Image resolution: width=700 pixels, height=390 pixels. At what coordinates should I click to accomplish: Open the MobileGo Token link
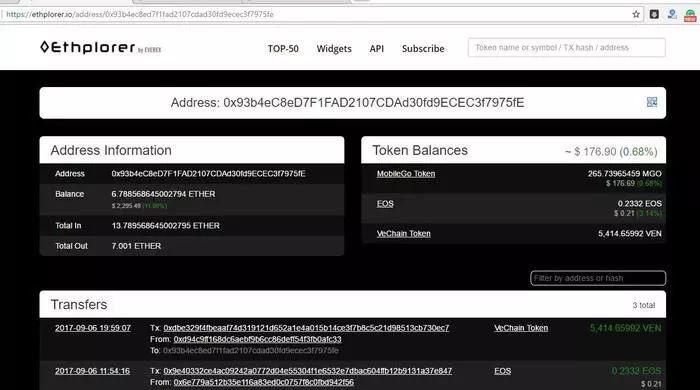406,174
